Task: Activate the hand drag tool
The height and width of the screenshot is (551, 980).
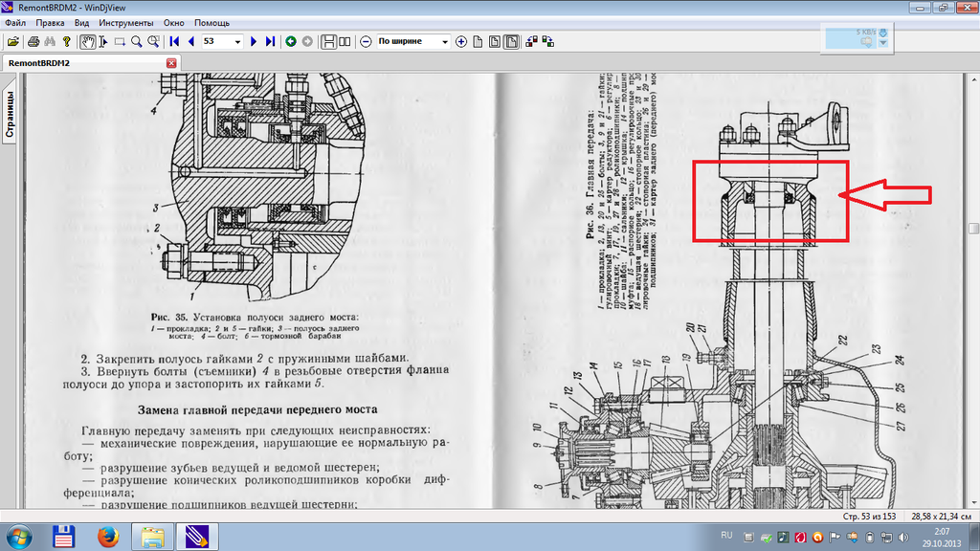Action: pos(87,41)
